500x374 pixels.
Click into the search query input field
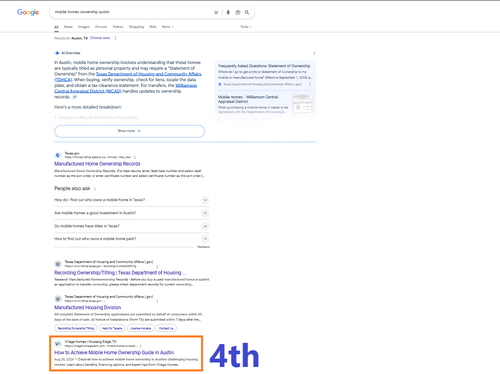[132, 12]
